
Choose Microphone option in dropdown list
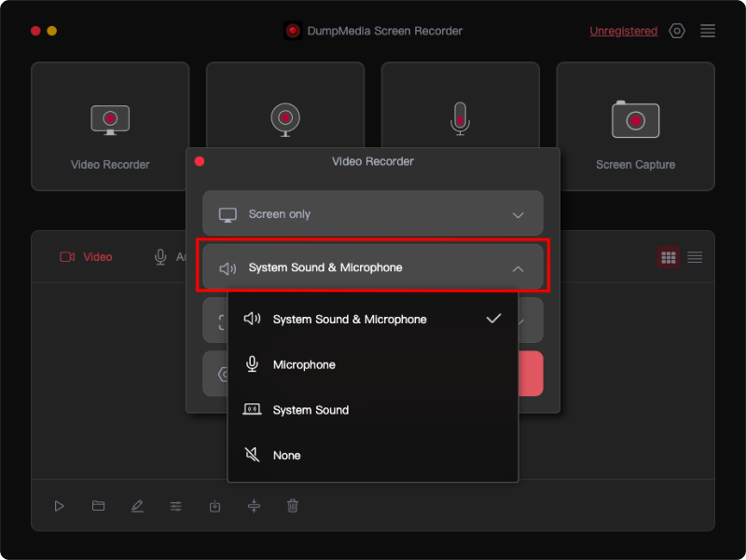[x=372, y=364]
